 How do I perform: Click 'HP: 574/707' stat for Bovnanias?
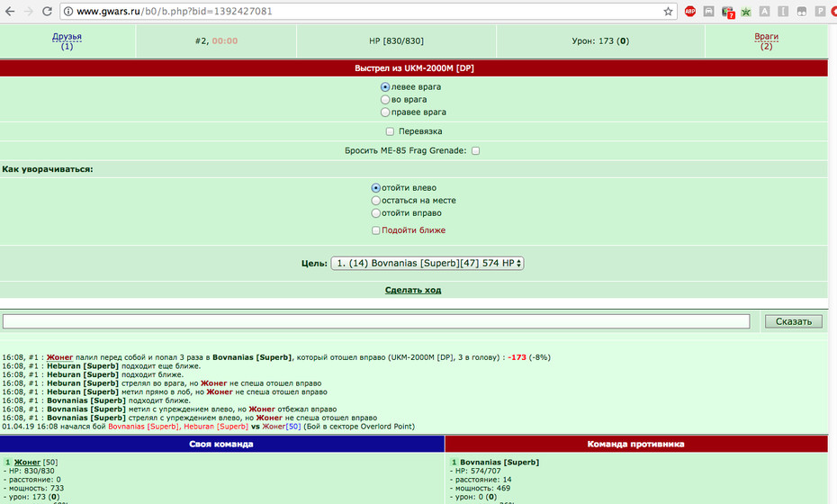click(475, 471)
